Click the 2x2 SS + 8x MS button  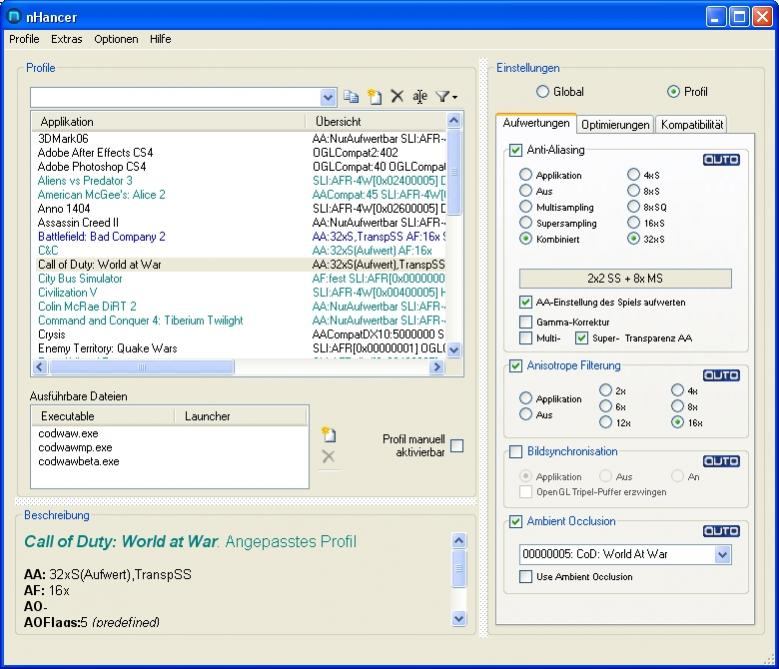click(x=625, y=279)
